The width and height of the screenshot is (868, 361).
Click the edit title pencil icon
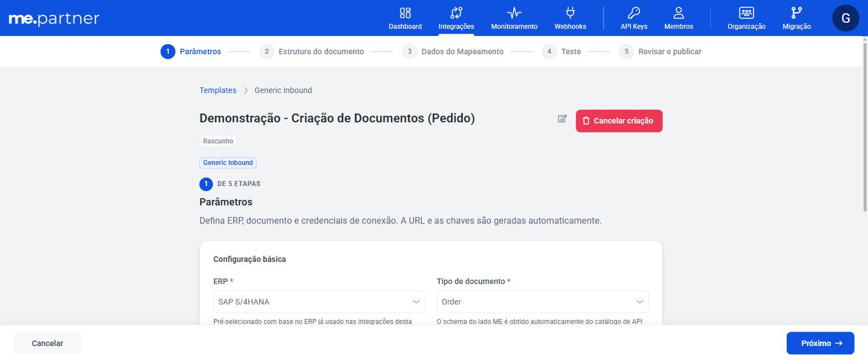click(x=562, y=118)
